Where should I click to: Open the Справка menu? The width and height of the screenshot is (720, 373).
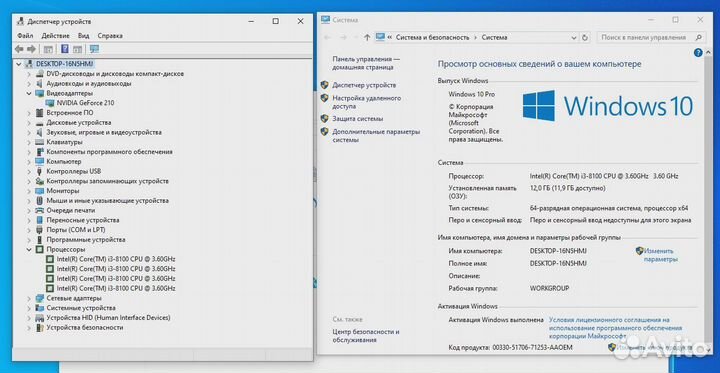pyautogui.click(x=110, y=35)
